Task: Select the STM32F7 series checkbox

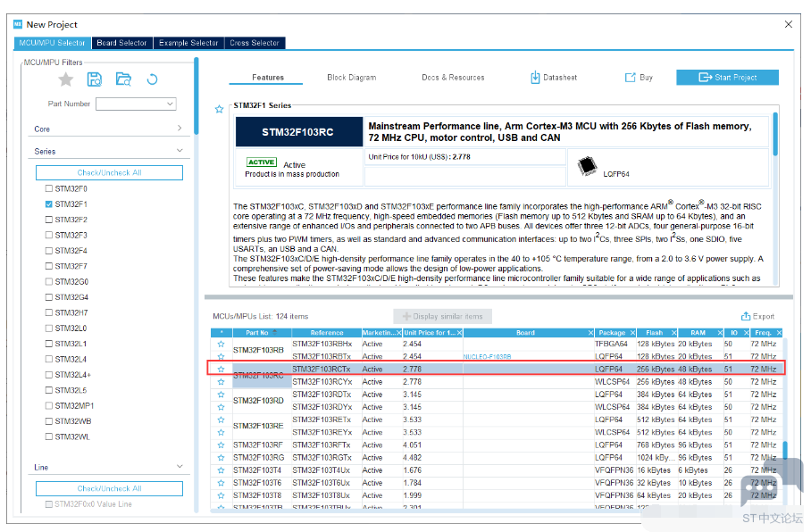Action: 49,266
